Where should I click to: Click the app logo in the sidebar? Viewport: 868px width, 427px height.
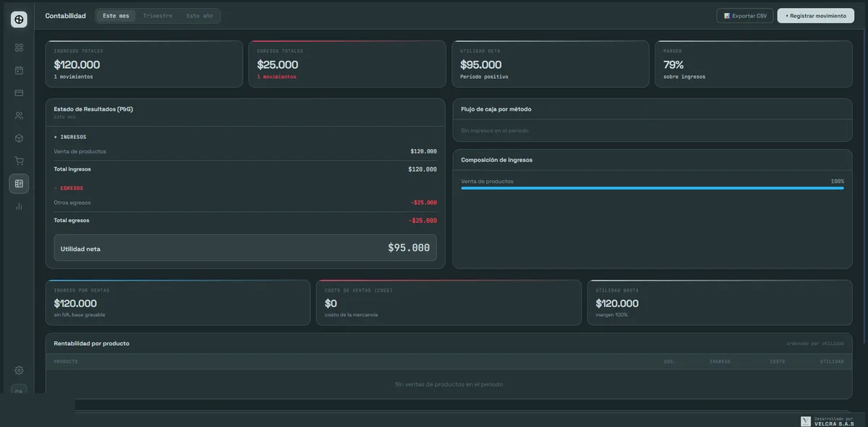[19, 20]
